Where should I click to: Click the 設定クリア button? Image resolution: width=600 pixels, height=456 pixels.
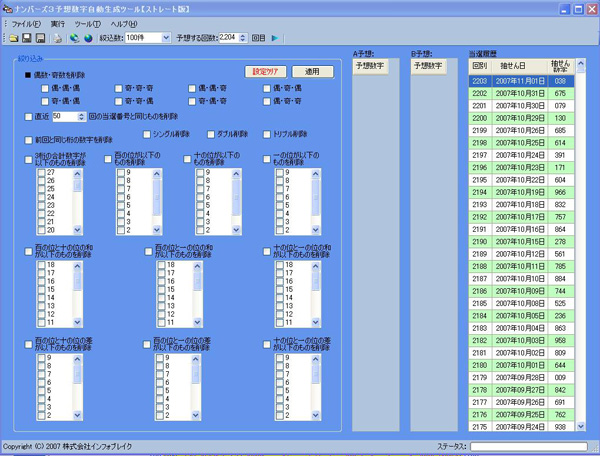(267, 72)
